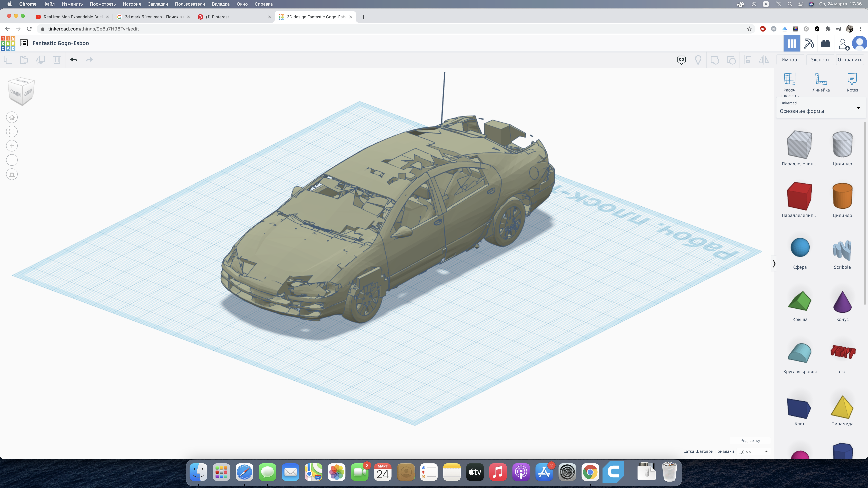The height and width of the screenshot is (488, 868).
Task: Undo the last action
Action: click(74, 60)
